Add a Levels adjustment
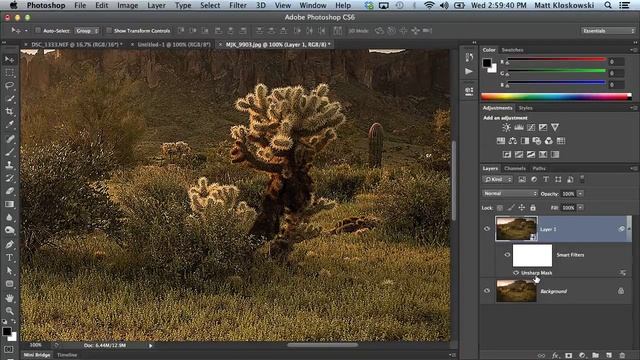This screenshot has height=360, width=640. point(519,127)
